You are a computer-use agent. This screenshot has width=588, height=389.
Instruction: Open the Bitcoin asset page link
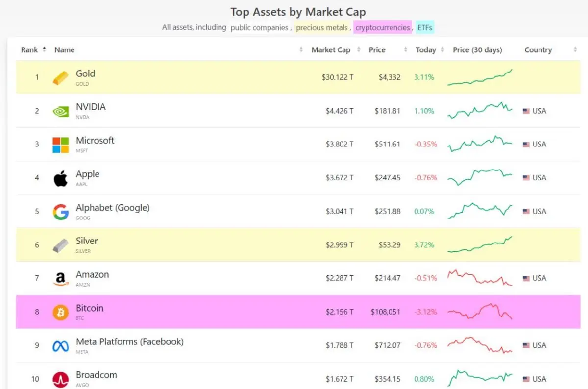[x=90, y=308]
